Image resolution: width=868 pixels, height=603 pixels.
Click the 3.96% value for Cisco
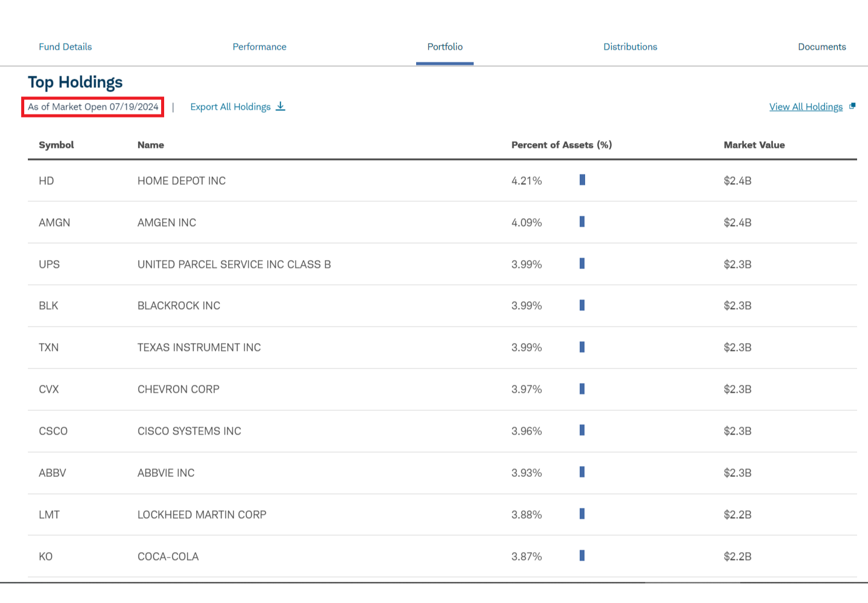click(x=526, y=431)
